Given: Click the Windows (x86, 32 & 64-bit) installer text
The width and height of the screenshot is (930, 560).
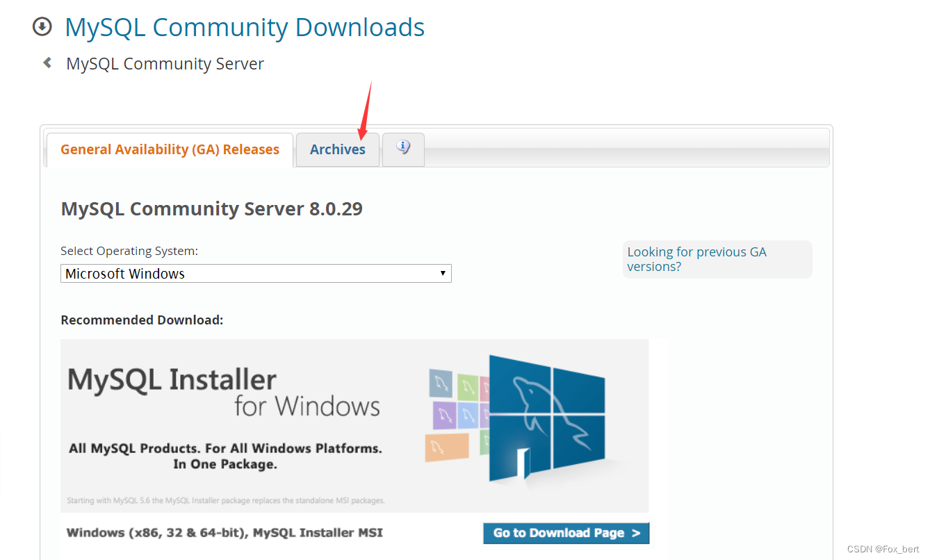Looking at the screenshot, I should pos(225,533).
